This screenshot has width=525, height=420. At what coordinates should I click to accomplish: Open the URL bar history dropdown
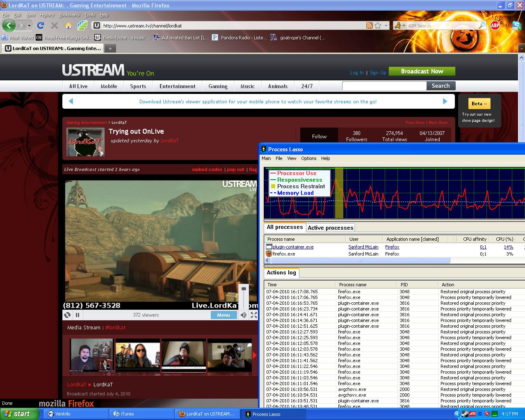(386, 25)
